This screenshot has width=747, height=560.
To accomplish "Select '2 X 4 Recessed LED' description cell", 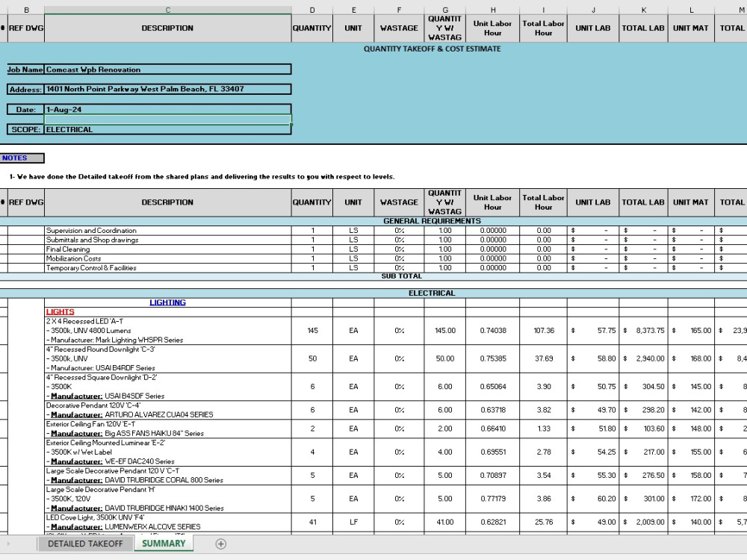I will [x=167, y=331].
